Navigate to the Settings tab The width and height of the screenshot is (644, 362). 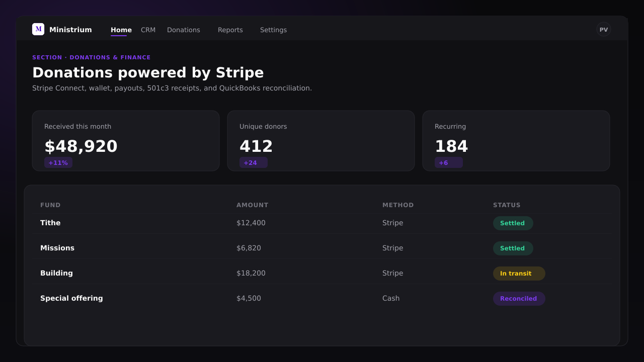tap(273, 30)
